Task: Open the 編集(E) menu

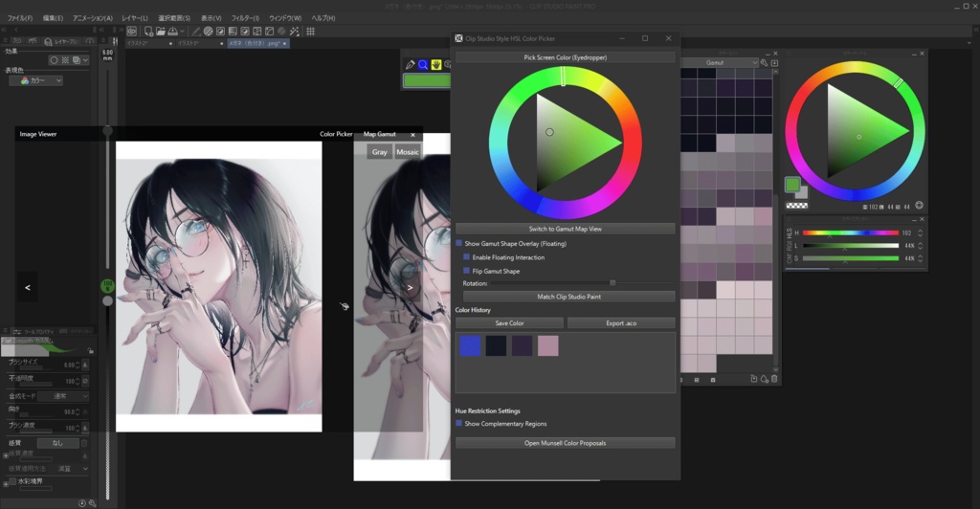Action: 54,18
